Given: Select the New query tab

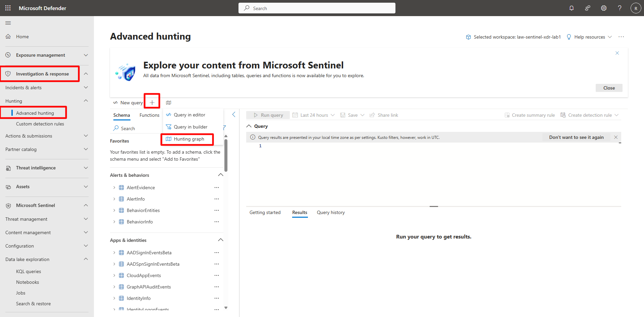Looking at the screenshot, I should (x=128, y=103).
